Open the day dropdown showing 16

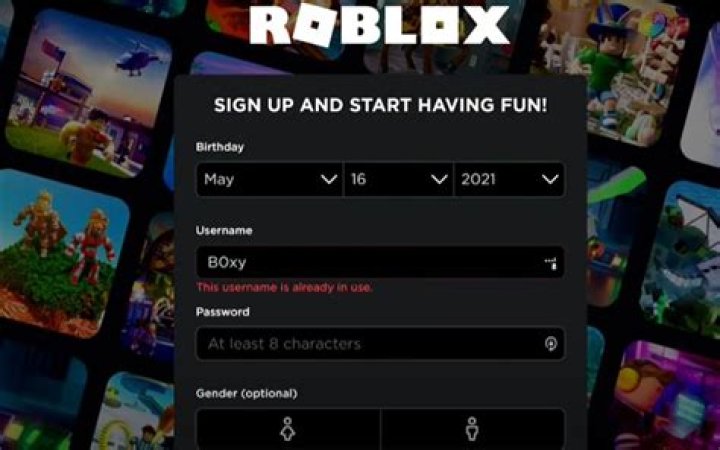pyautogui.click(x=398, y=179)
